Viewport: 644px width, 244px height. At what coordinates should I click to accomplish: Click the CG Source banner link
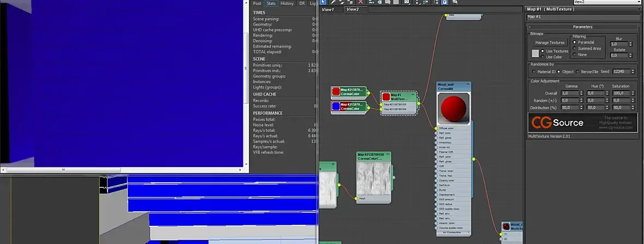coord(582,122)
